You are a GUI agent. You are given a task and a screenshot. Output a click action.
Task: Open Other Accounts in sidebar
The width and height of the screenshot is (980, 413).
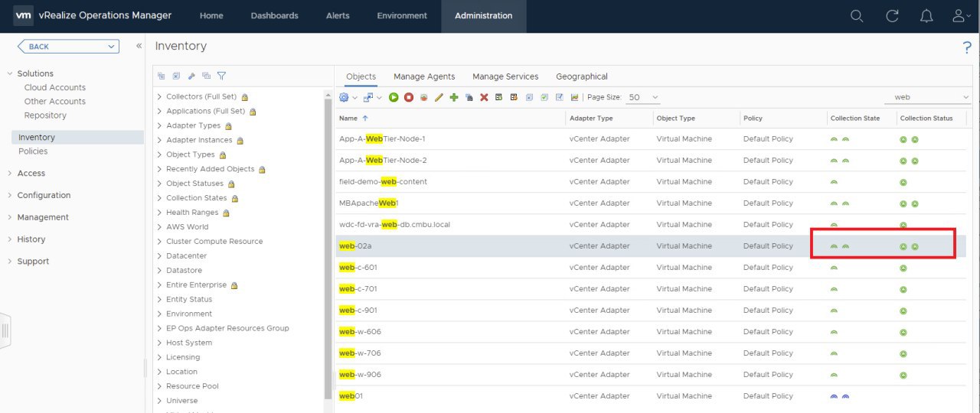point(55,102)
